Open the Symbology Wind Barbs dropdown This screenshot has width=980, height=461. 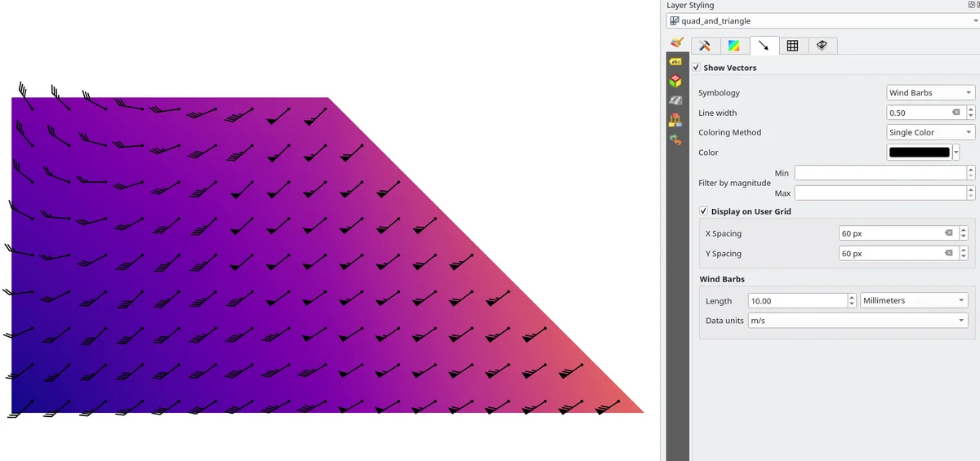pos(931,93)
